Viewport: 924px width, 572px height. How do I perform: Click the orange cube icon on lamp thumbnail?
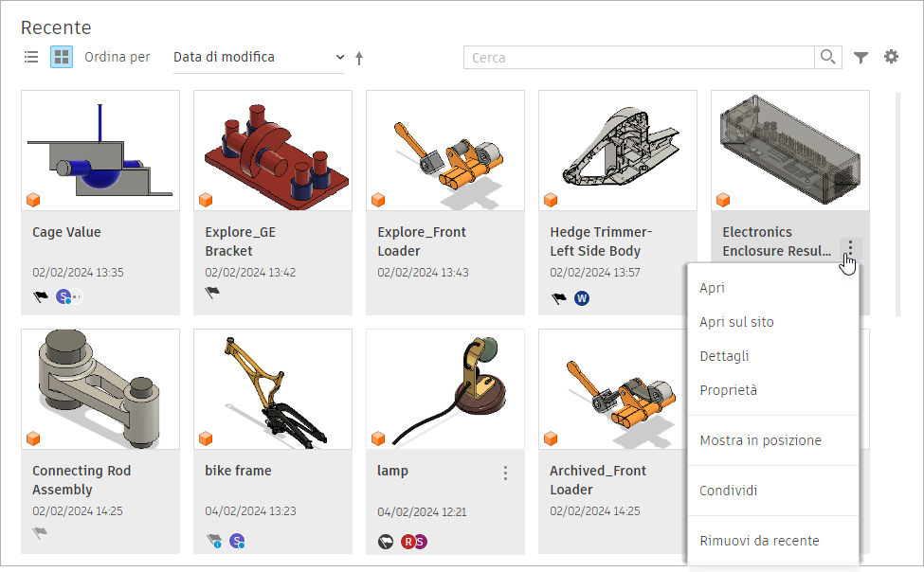378,438
